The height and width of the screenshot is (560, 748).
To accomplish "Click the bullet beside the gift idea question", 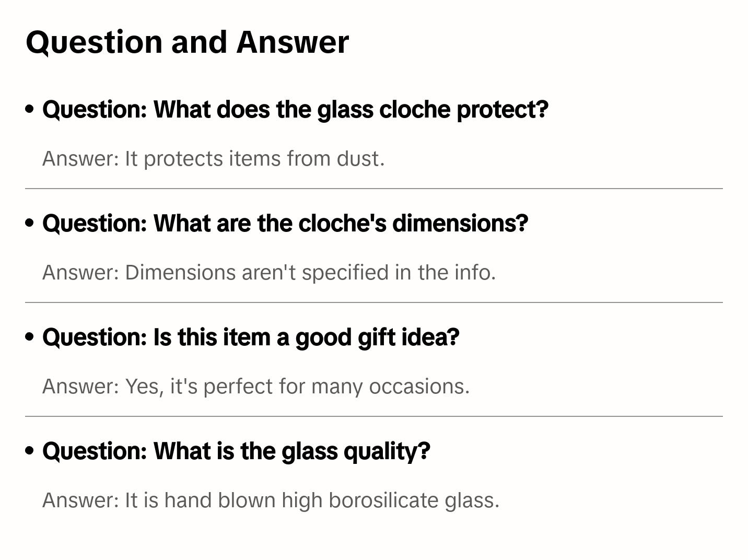I will (30, 337).
